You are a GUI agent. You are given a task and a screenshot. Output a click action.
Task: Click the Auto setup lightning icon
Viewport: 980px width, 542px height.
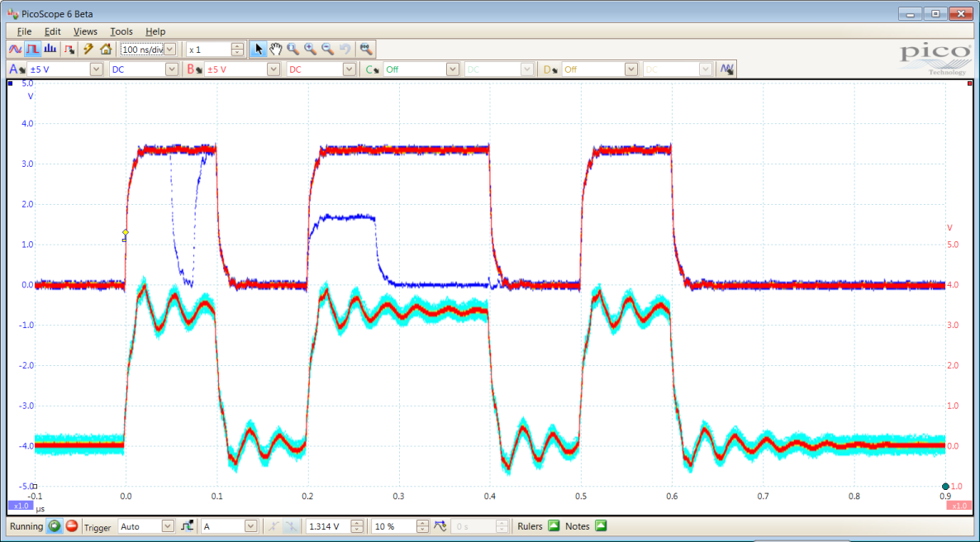[x=88, y=50]
